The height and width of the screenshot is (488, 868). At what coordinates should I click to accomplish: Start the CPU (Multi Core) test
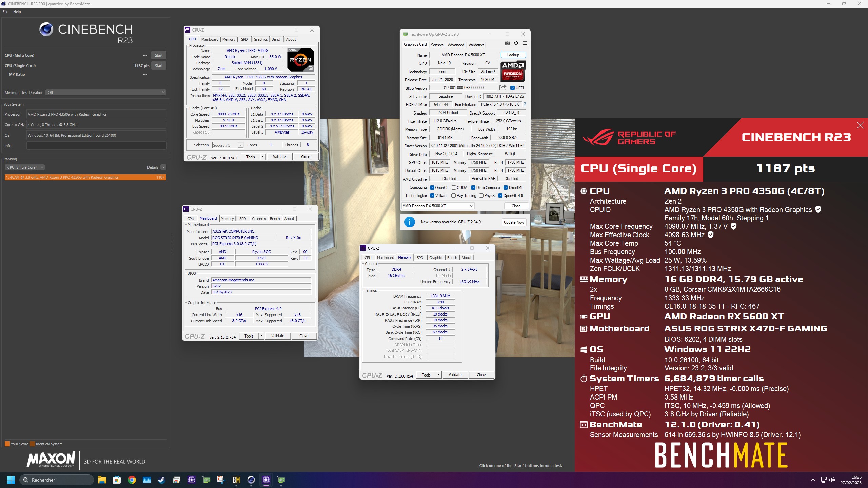coord(159,55)
